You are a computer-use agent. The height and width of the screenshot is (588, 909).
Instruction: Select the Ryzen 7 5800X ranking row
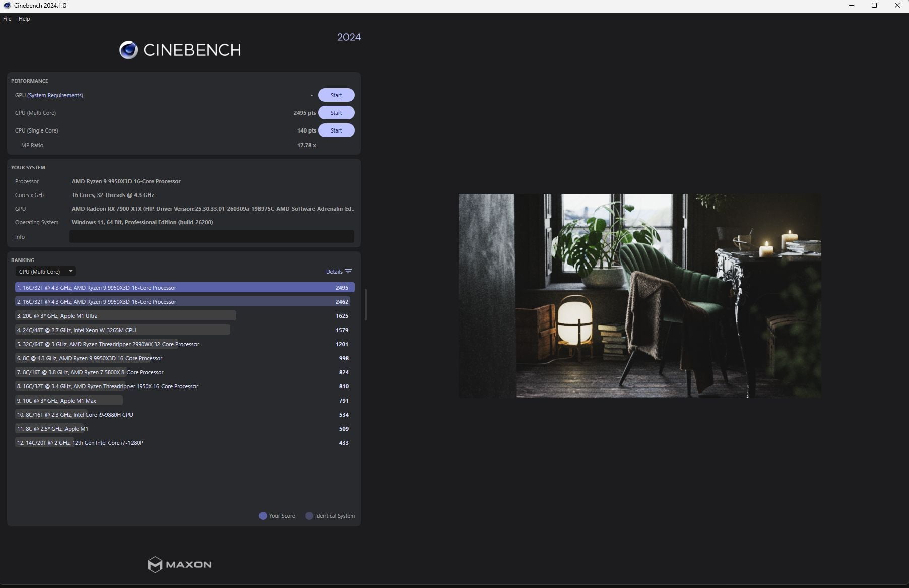(x=184, y=372)
